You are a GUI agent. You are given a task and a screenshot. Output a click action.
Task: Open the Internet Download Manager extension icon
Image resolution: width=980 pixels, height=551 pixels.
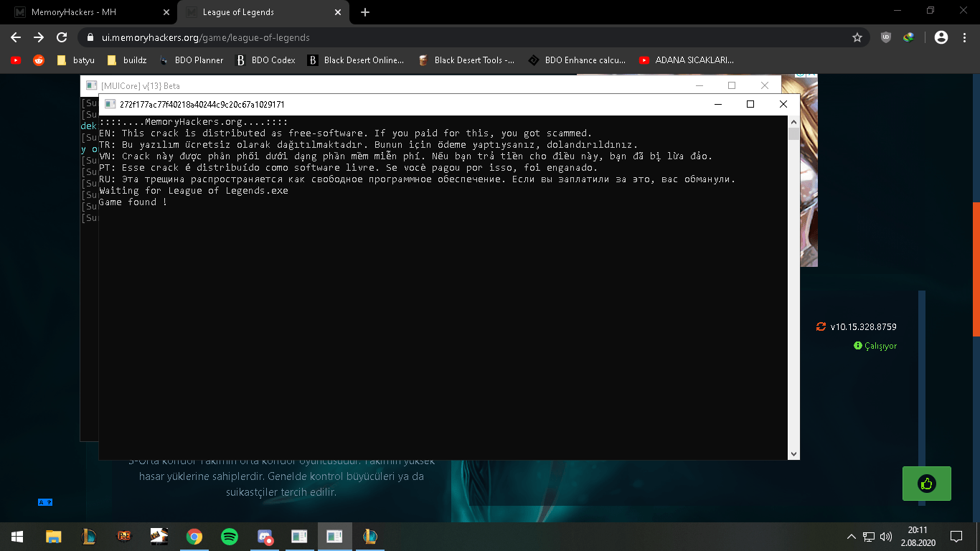pyautogui.click(x=909, y=37)
